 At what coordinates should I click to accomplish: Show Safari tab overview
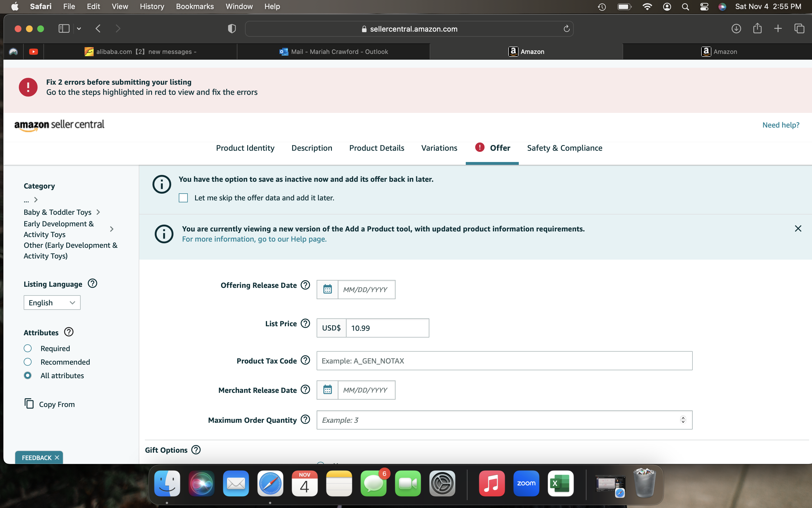click(x=799, y=29)
